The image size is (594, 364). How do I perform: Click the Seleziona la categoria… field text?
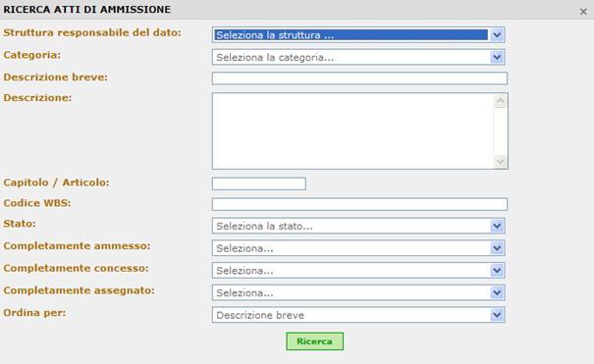pyautogui.click(x=275, y=58)
